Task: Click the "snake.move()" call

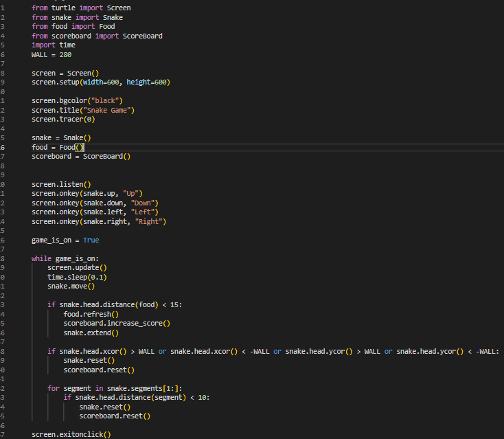Action: click(x=71, y=286)
